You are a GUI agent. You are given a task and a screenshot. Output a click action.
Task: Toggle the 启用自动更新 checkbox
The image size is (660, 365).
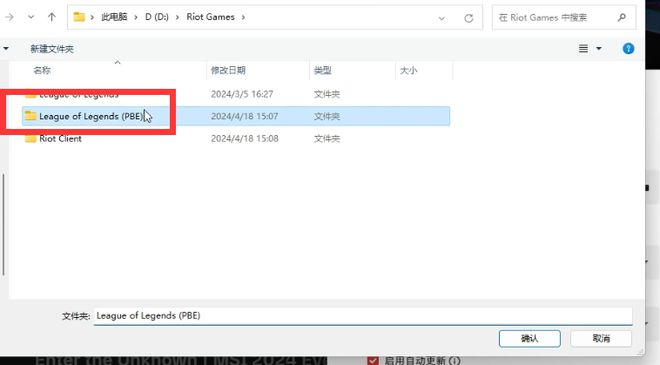click(x=373, y=360)
